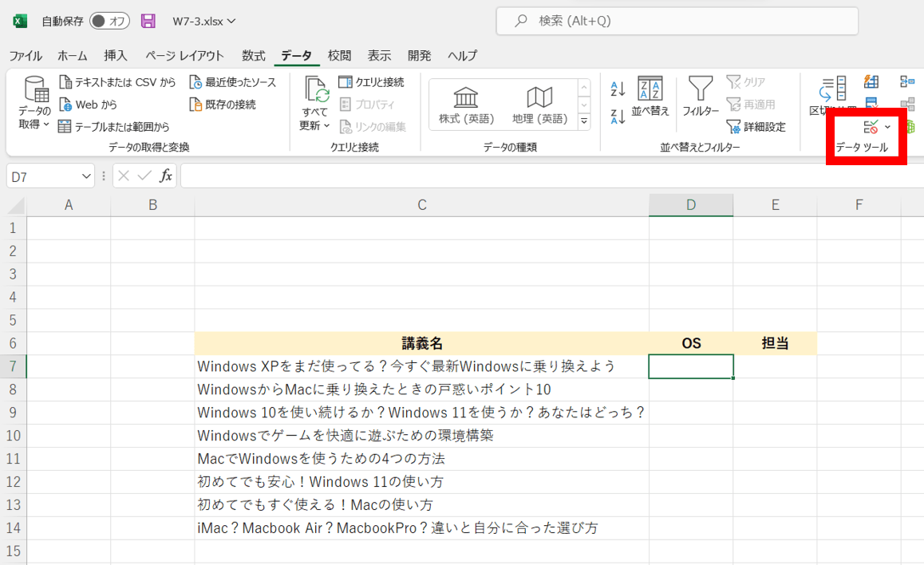The height and width of the screenshot is (565, 924).
Task: Select cell WindowsからMacに乗り換えたときの戸惑いポイント10
Action: click(x=422, y=389)
